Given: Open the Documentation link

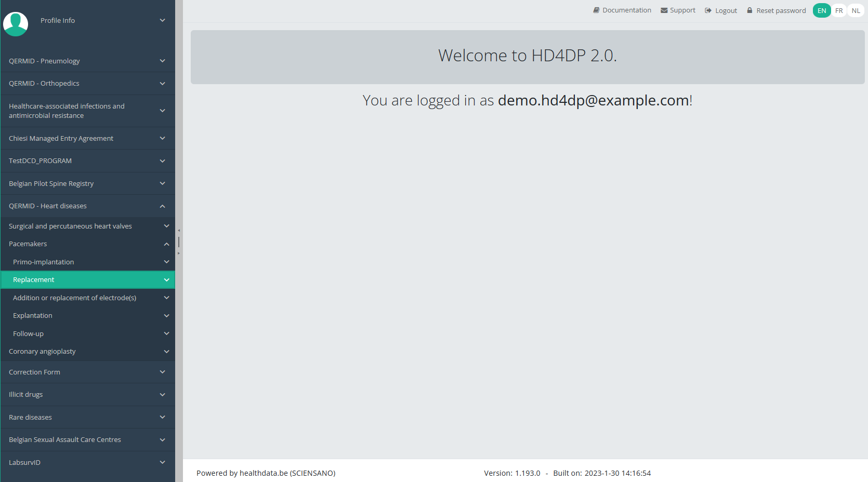Looking at the screenshot, I should [x=626, y=10].
